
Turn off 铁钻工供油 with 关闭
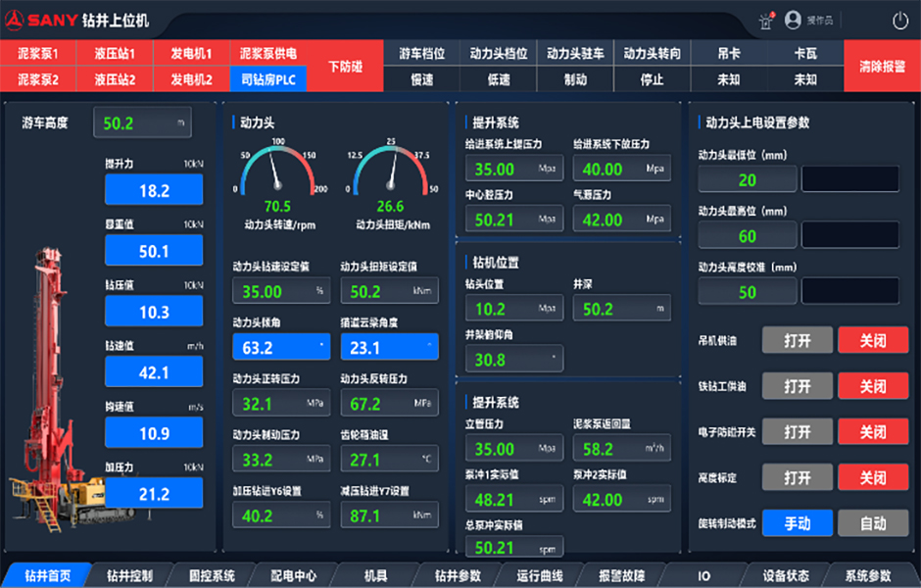(x=872, y=386)
